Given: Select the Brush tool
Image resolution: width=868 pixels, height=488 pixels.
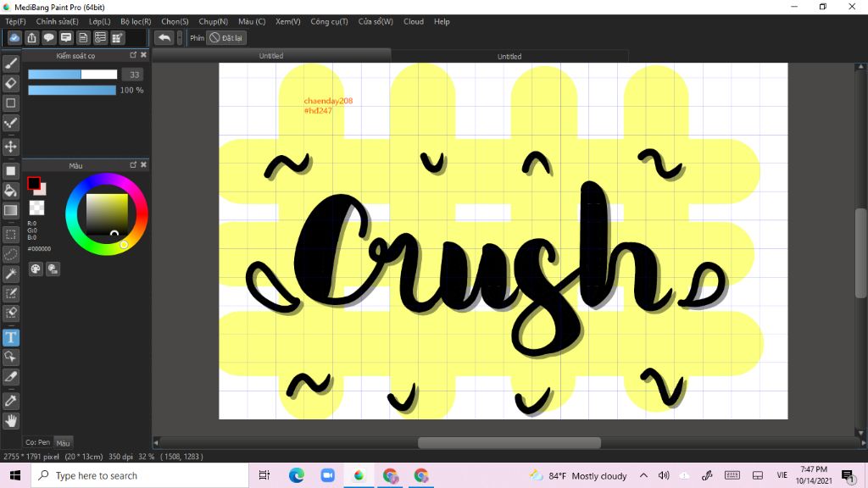Looking at the screenshot, I should point(10,64).
